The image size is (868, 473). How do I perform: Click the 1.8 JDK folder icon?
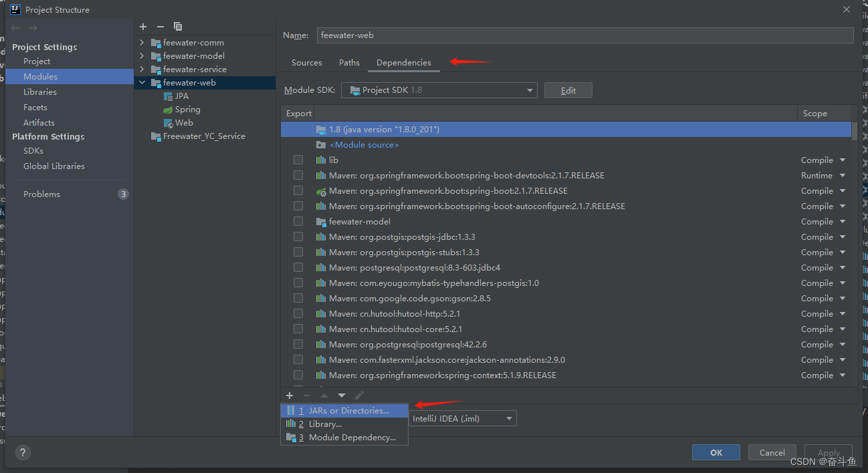(321, 130)
